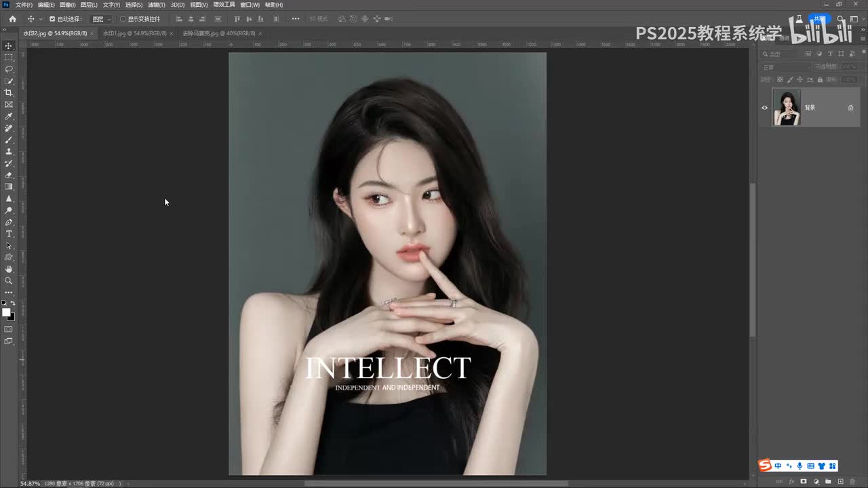Screen dimensions: 868x488
Task: Open the 文件(F) menu
Action: coord(24,5)
